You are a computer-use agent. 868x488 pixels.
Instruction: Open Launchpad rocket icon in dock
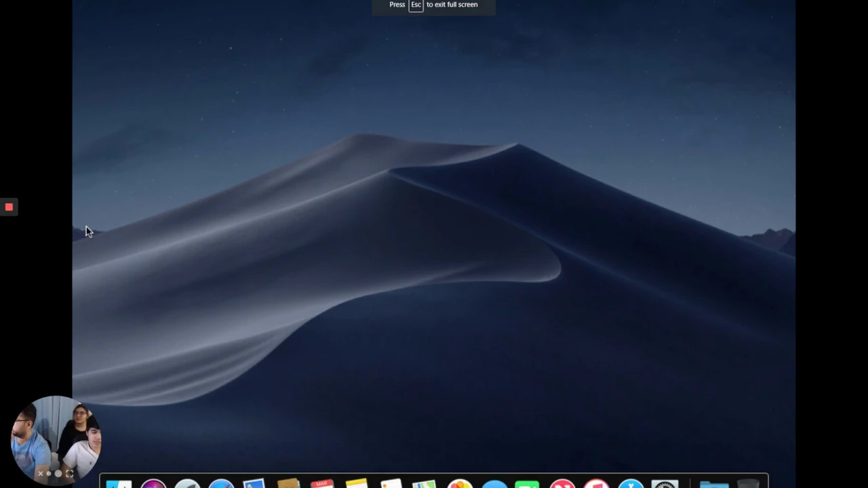click(x=187, y=484)
